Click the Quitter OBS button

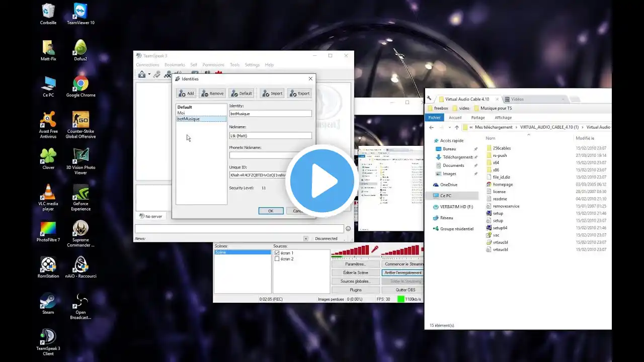coord(403,290)
